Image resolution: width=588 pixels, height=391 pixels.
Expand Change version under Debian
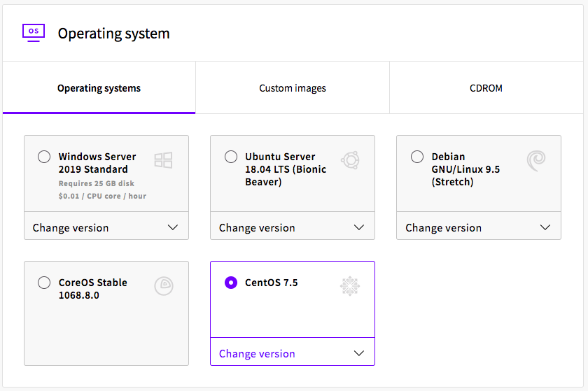pyautogui.click(x=479, y=226)
